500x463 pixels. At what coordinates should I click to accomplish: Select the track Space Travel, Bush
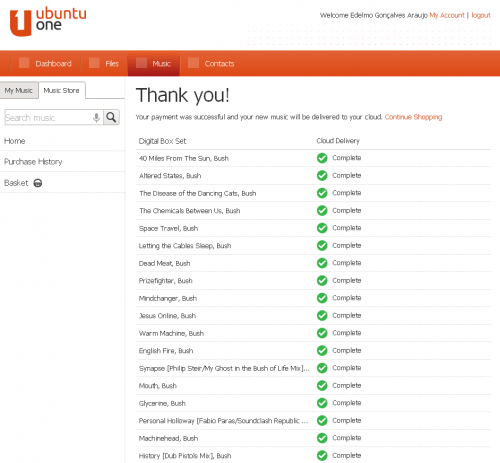point(168,228)
